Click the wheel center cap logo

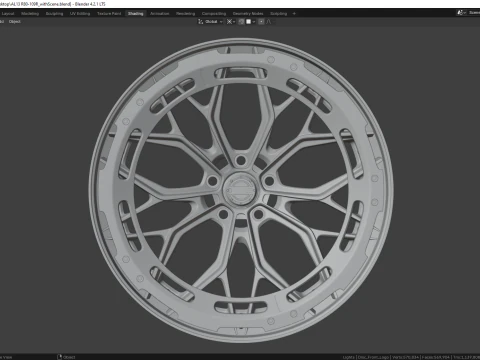point(240,189)
